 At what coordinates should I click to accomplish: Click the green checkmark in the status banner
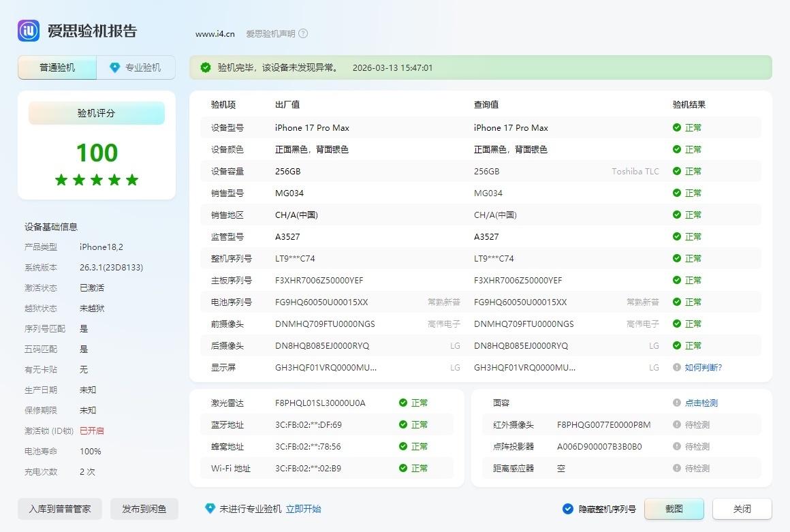205,67
